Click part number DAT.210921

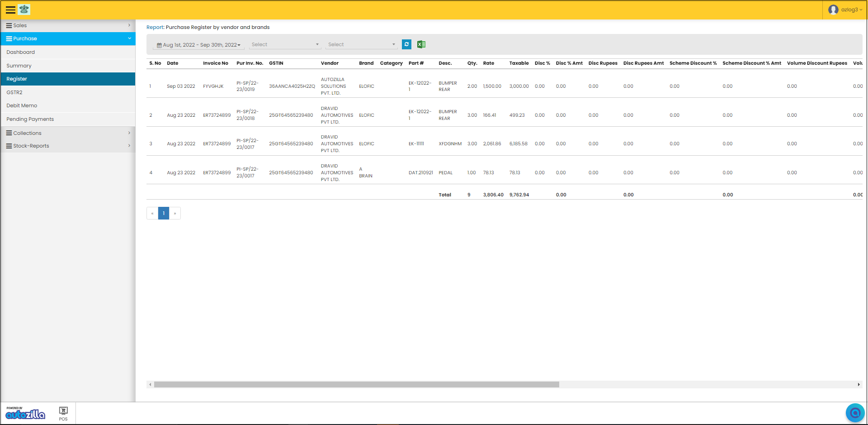coord(421,172)
